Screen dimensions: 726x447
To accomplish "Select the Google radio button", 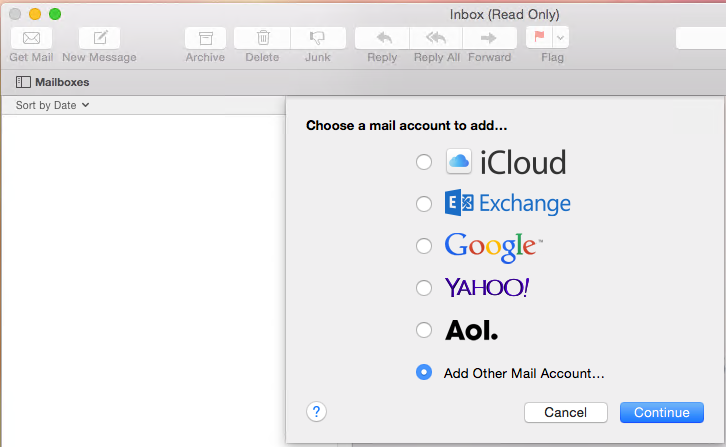I will [x=424, y=246].
